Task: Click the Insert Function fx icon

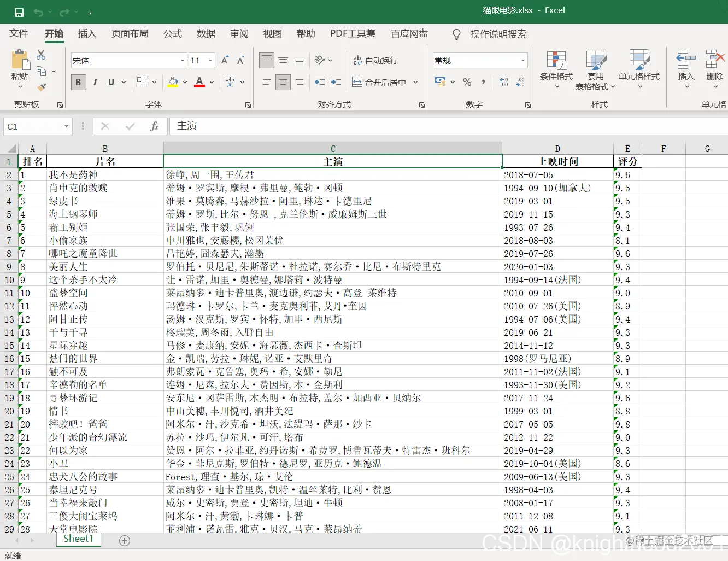Action: tap(154, 126)
